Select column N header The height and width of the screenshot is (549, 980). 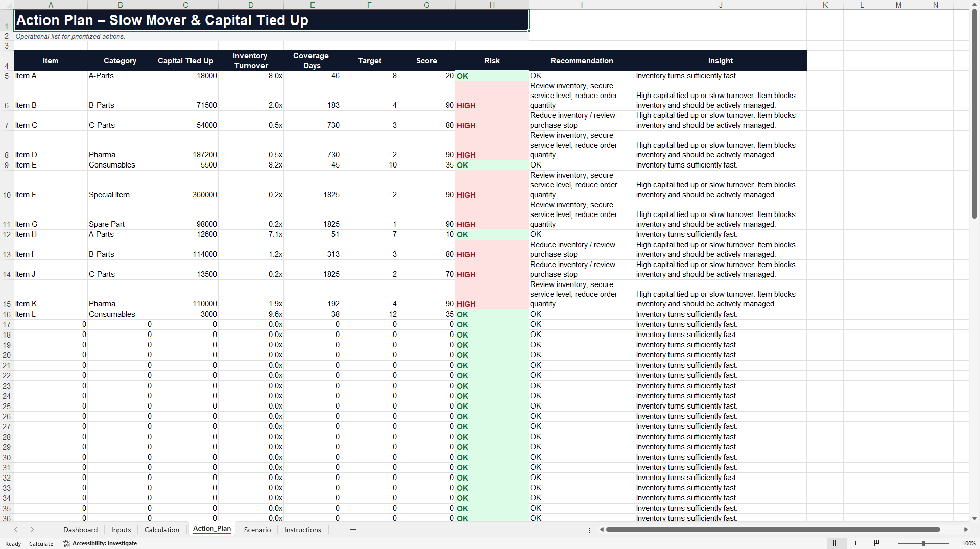[x=935, y=5]
